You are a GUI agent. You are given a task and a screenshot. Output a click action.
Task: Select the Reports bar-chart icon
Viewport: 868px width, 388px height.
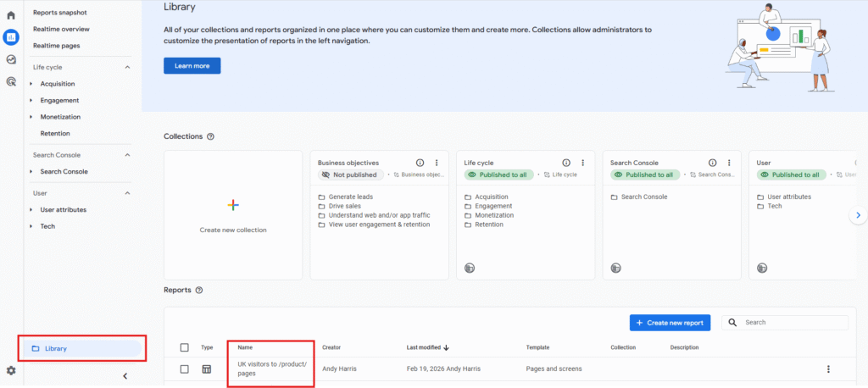tap(10, 37)
